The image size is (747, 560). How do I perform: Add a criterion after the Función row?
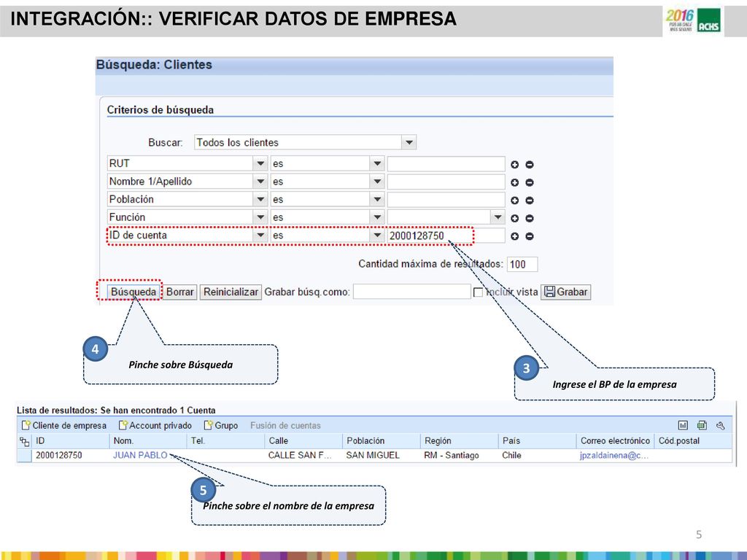click(514, 218)
